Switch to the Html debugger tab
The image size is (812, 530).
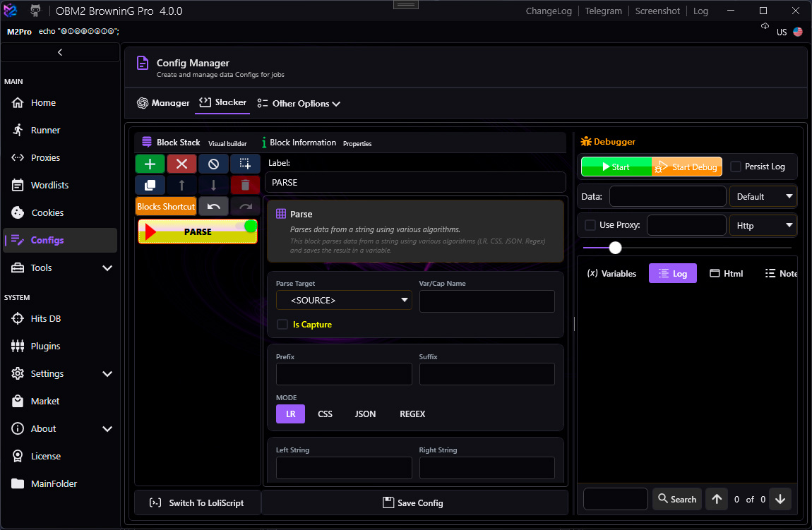(x=726, y=273)
